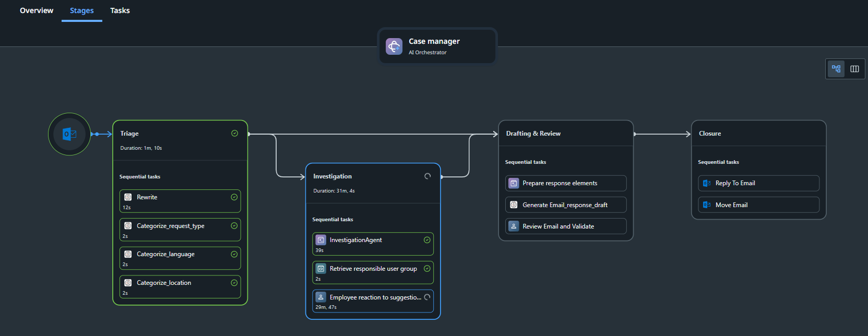Click the Review Email and Validate person icon

coord(514,226)
